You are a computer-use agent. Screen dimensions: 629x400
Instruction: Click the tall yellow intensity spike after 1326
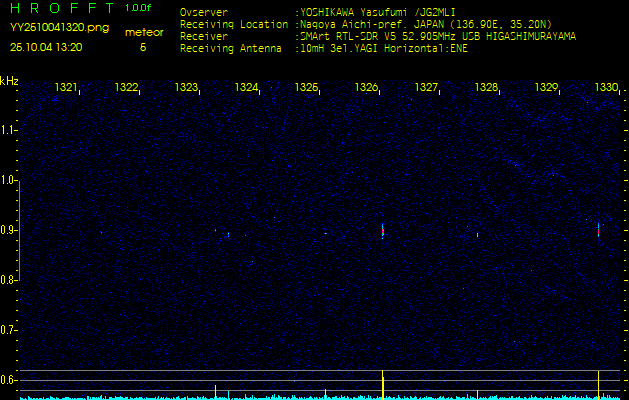pos(383,383)
